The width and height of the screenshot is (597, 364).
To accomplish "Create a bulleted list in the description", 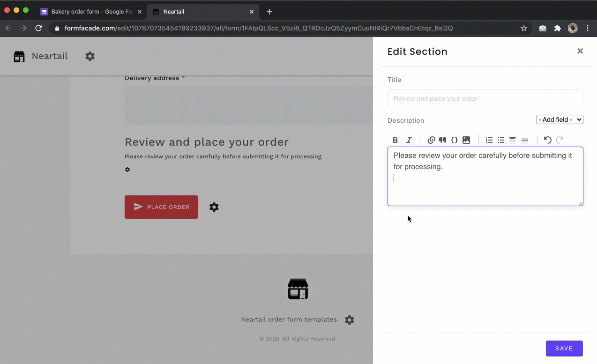I will pos(501,140).
